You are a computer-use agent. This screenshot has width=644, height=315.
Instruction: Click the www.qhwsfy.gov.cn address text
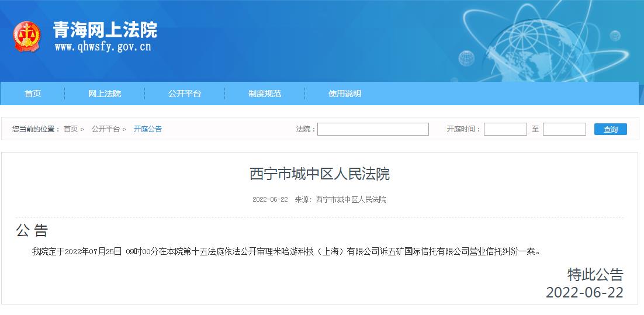[103, 47]
